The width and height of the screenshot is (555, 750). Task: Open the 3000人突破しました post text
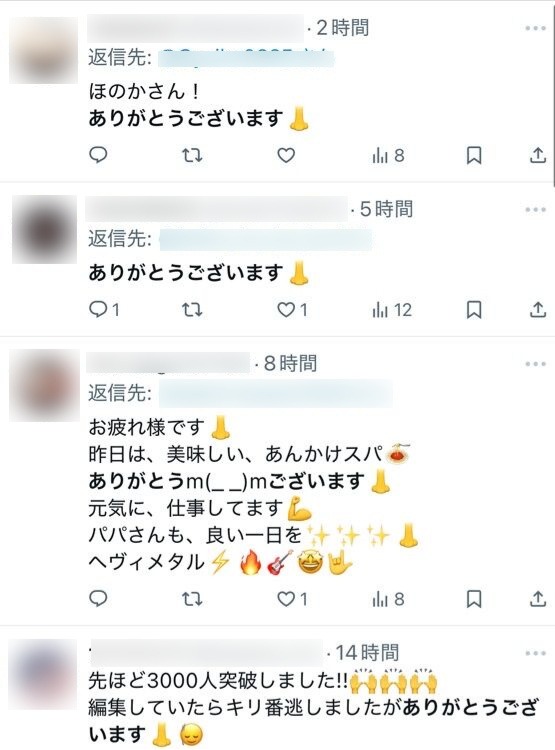[x=313, y=708]
